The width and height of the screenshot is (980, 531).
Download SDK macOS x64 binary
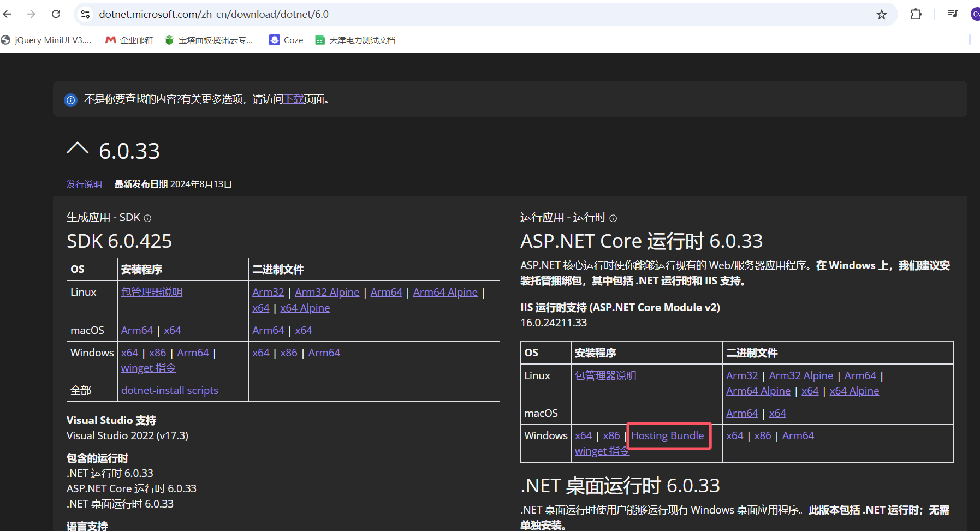tap(304, 330)
